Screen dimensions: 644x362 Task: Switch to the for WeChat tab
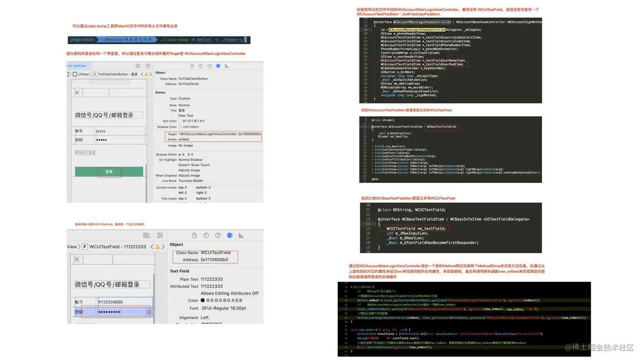78,66
